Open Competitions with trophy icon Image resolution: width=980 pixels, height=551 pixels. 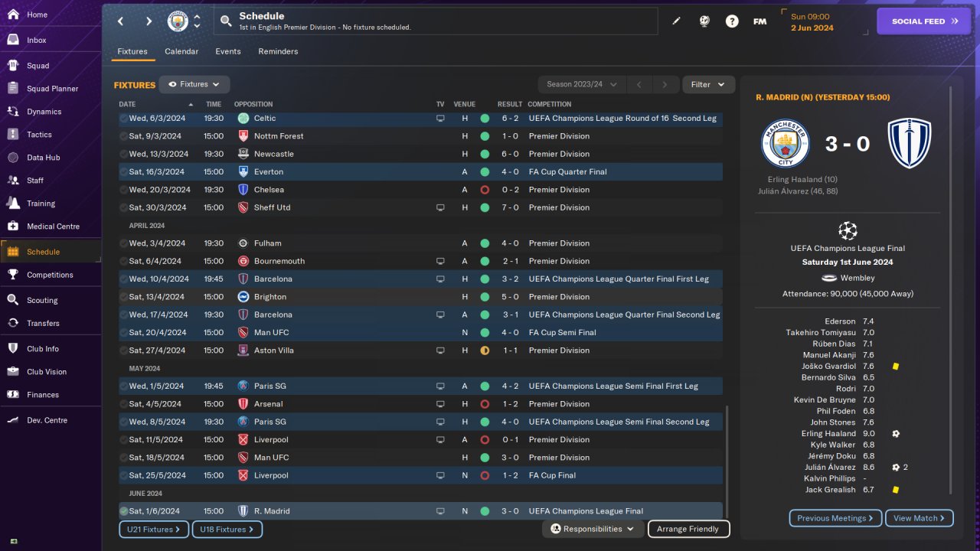51,275
